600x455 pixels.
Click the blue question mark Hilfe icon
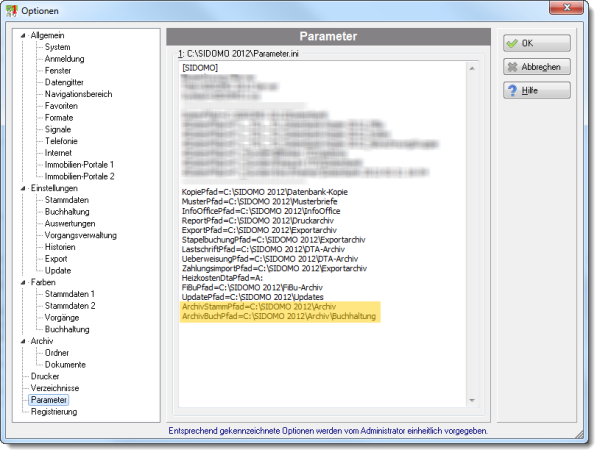coord(512,91)
